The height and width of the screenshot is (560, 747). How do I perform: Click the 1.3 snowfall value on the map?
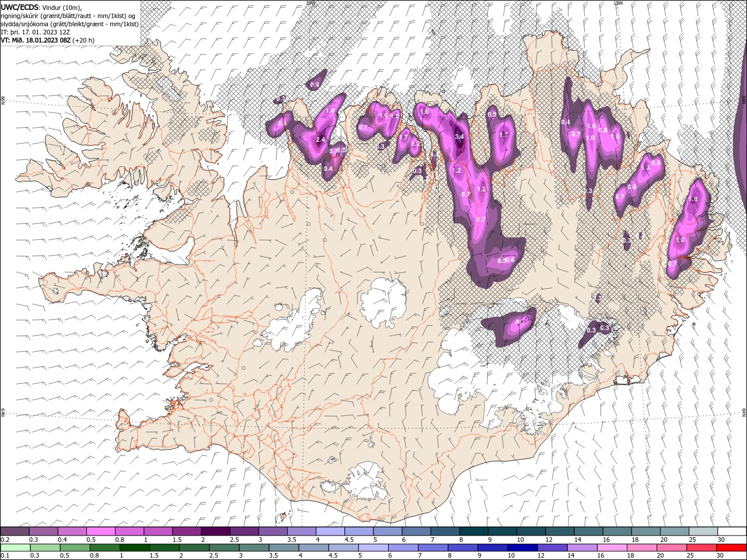point(645,167)
